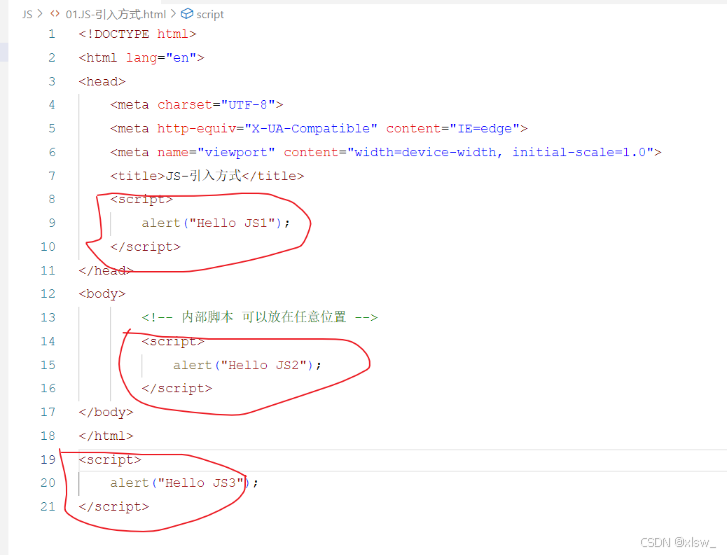Click the opening <head> tag
Viewport: 727px width, 555px height.
tap(102, 82)
